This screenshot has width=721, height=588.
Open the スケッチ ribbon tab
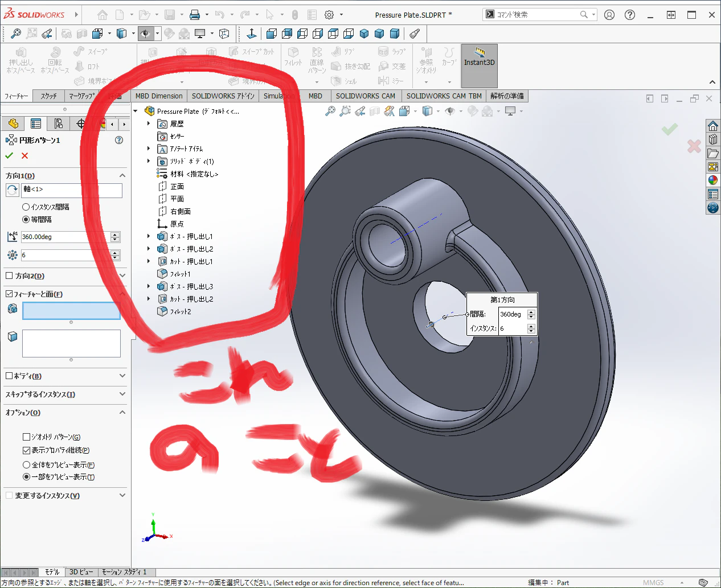click(48, 96)
